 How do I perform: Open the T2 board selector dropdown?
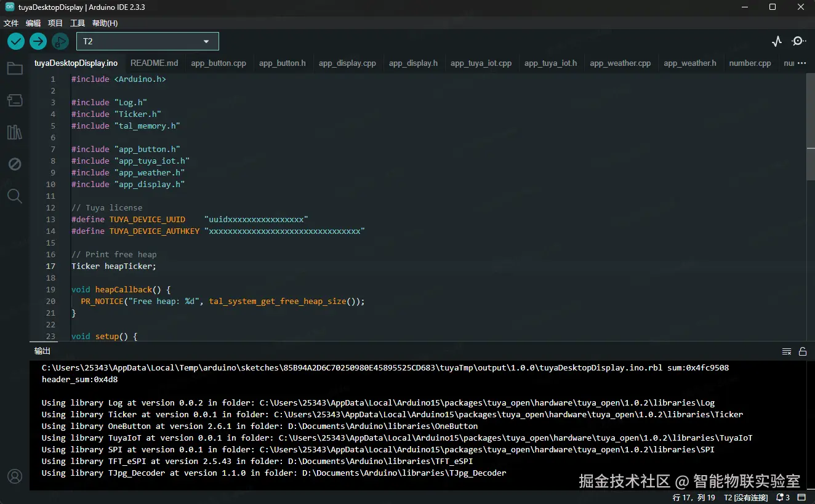point(148,41)
